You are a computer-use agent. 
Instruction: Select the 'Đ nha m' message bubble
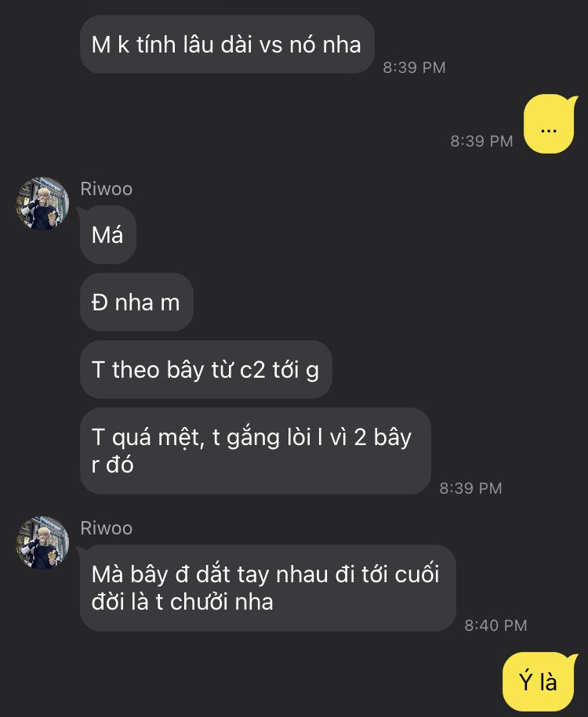tap(136, 302)
